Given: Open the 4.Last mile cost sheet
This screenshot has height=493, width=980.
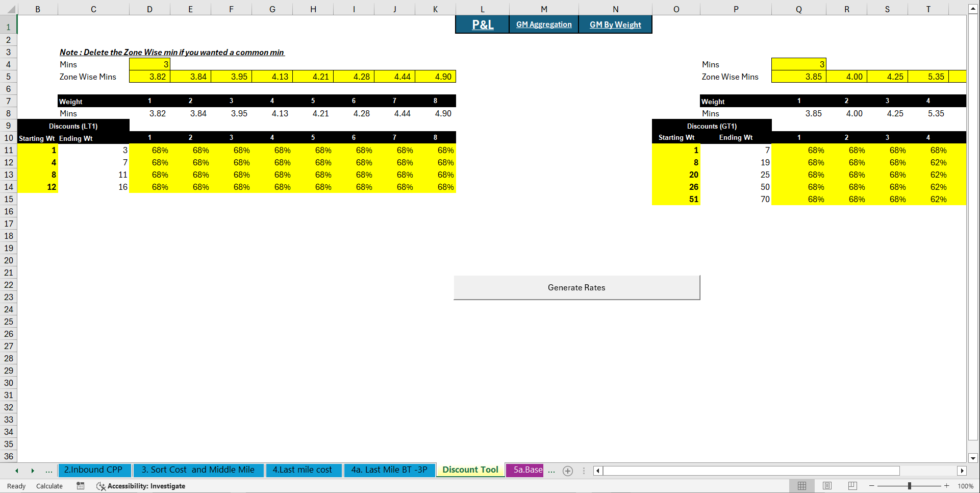Looking at the screenshot, I should pyautogui.click(x=304, y=470).
